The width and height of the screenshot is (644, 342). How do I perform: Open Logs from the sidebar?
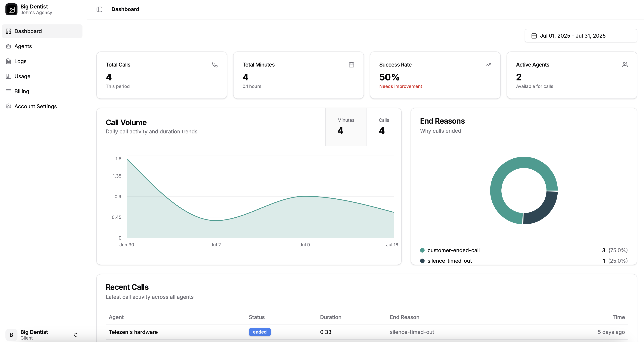[20, 61]
